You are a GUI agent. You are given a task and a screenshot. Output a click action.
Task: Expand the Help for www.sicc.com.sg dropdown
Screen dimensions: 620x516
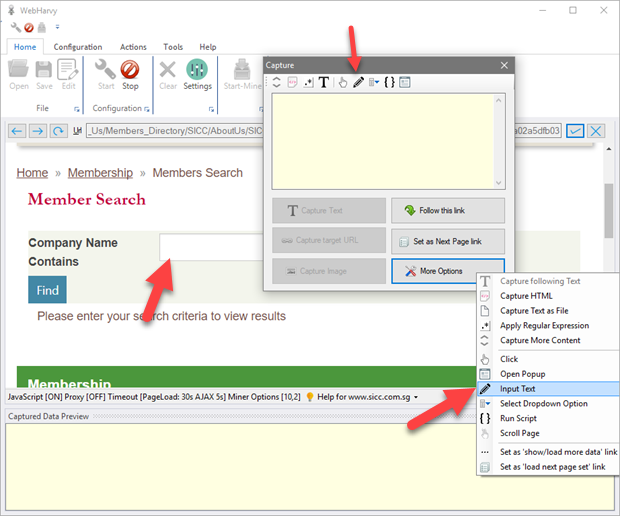coord(416,397)
